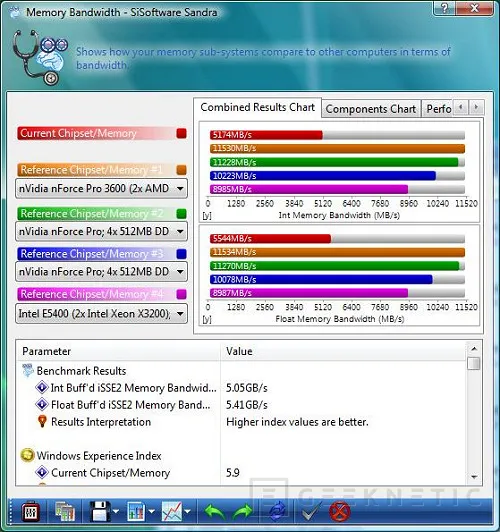Click the stethoscope brain module icon
Viewport: 500px width, 532px height.
click(40, 57)
